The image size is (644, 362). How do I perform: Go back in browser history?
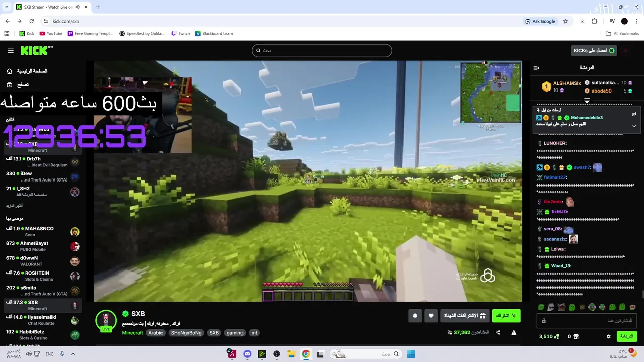click(x=7, y=21)
